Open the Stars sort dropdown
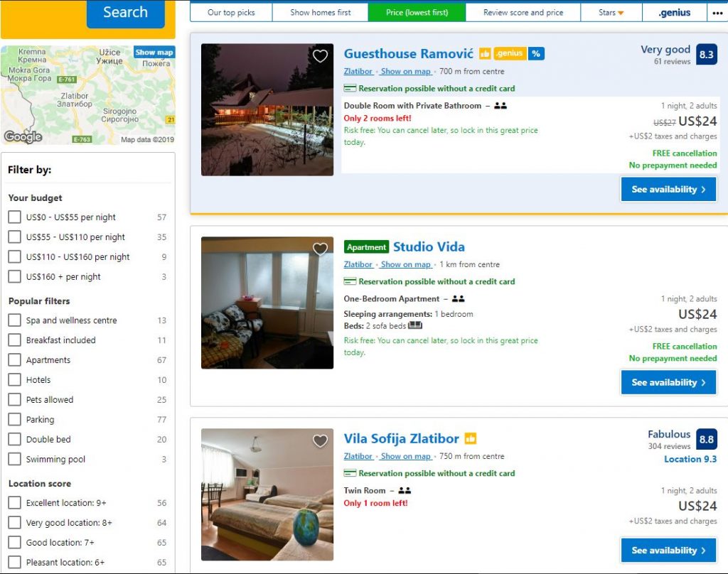728x574 pixels. (x=611, y=13)
